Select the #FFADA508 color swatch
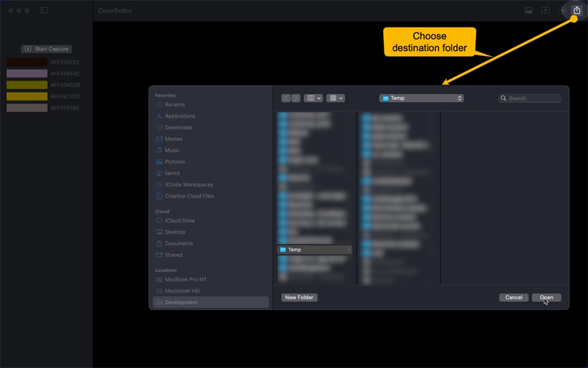Image resolution: width=588 pixels, height=368 pixels. [27, 85]
